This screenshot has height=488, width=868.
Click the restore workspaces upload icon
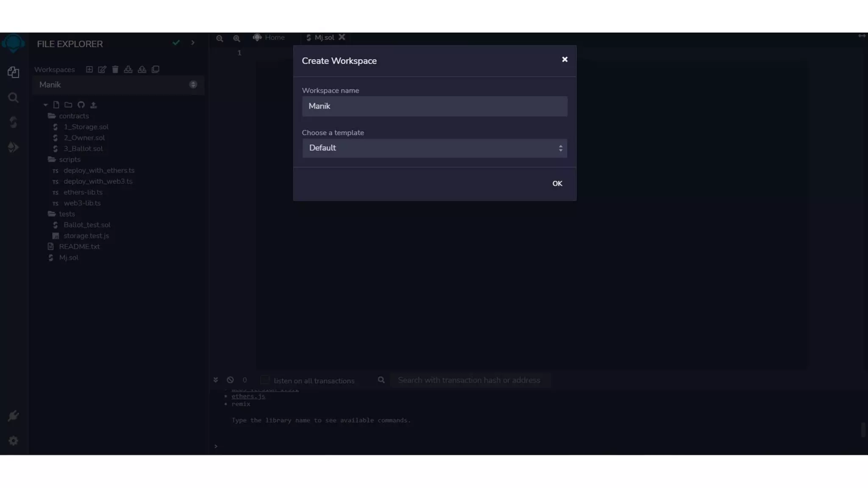(142, 69)
